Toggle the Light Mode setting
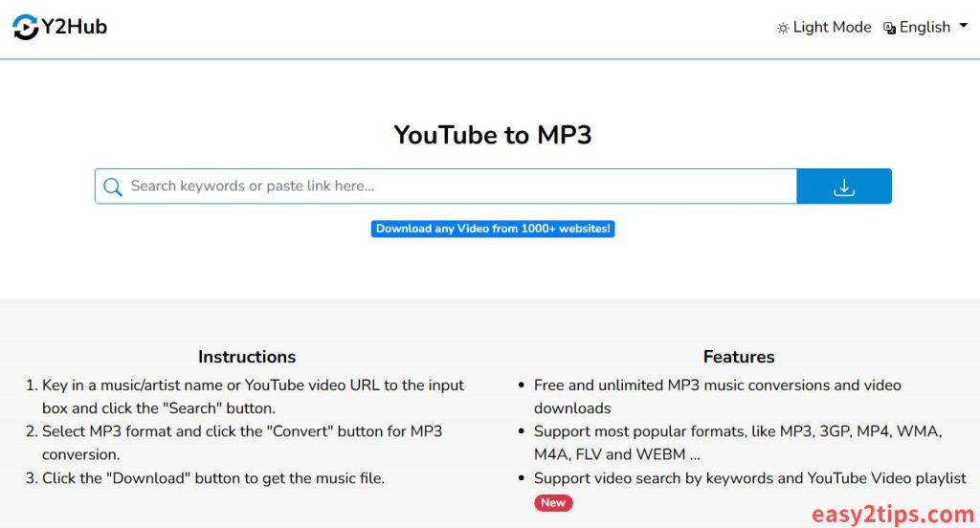The height and width of the screenshot is (528, 980). 824,28
